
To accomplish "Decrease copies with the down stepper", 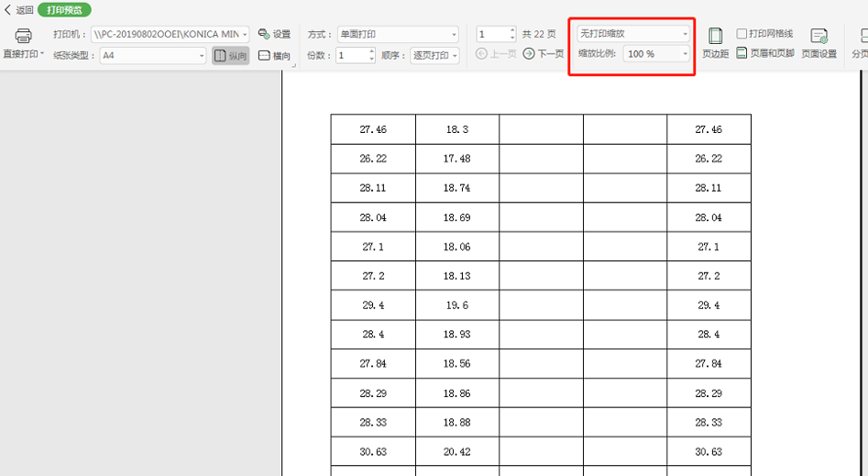I will pyautogui.click(x=371, y=60).
